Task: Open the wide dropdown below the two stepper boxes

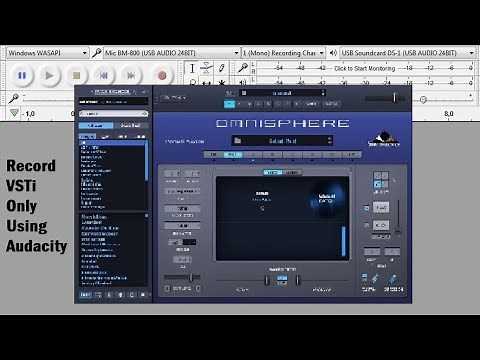Action: [182, 191]
